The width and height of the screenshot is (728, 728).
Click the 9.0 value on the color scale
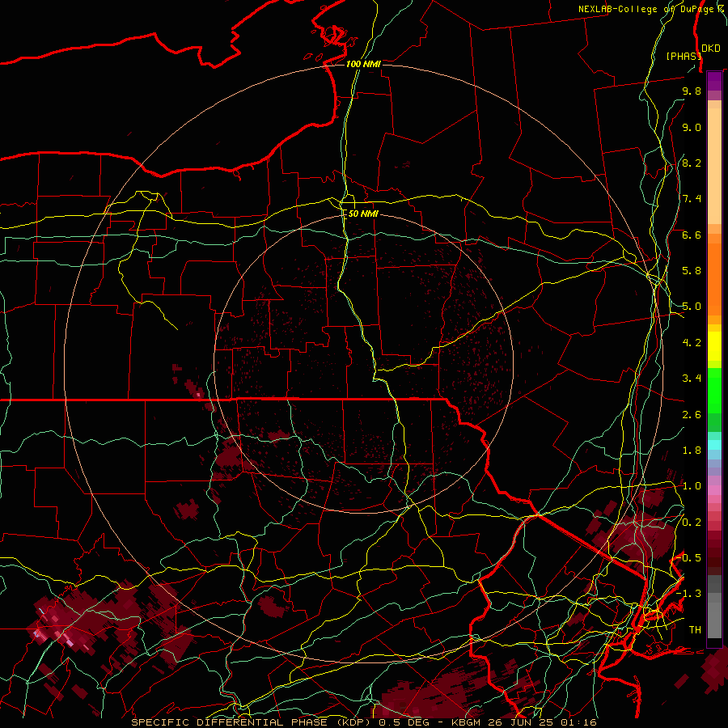[x=692, y=127]
